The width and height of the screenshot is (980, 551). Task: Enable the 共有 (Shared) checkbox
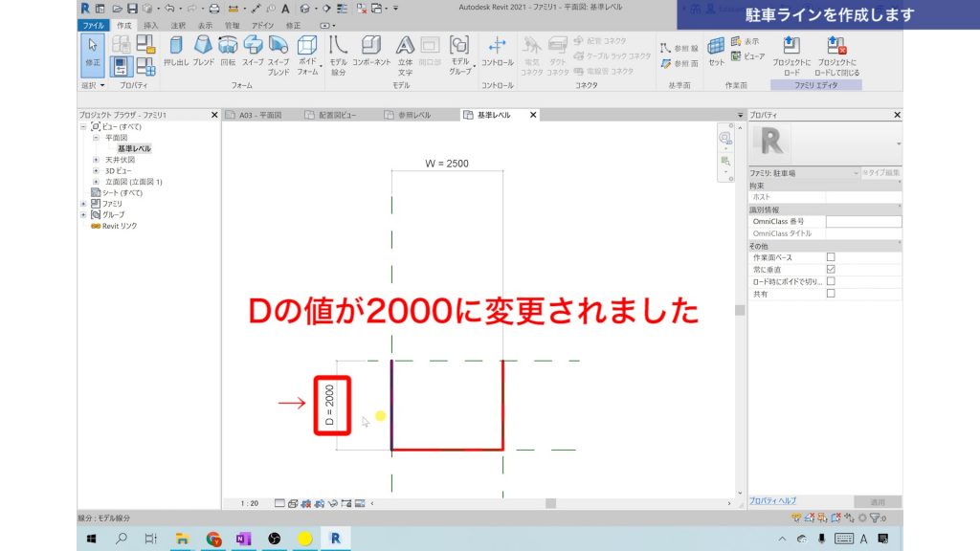click(831, 292)
